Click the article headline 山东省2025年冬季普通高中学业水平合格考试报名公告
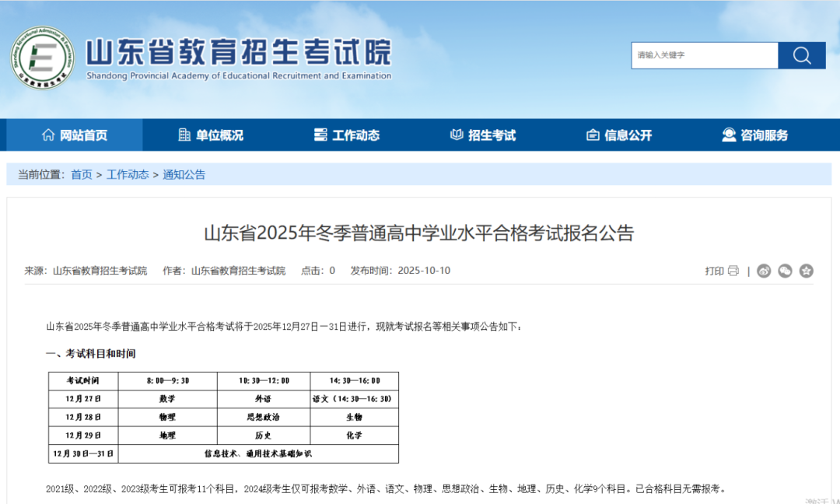Screen dimensions: 840x504 click(x=419, y=233)
